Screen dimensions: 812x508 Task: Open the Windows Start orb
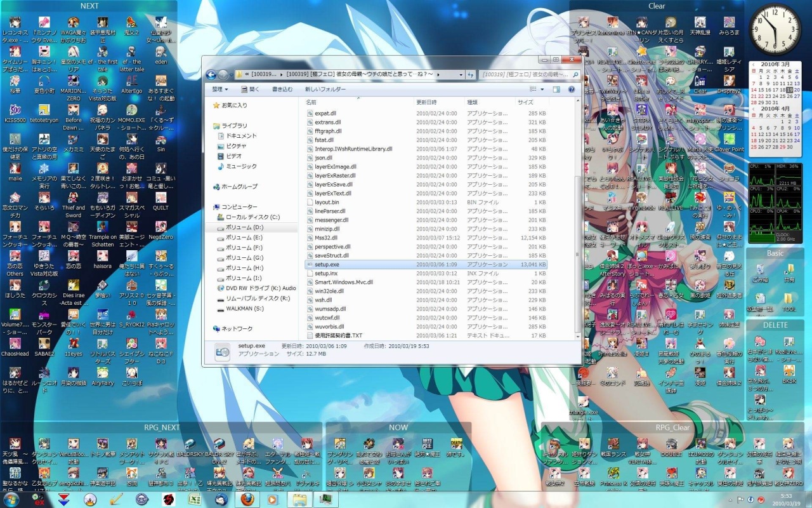pyautogui.click(x=11, y=499)
